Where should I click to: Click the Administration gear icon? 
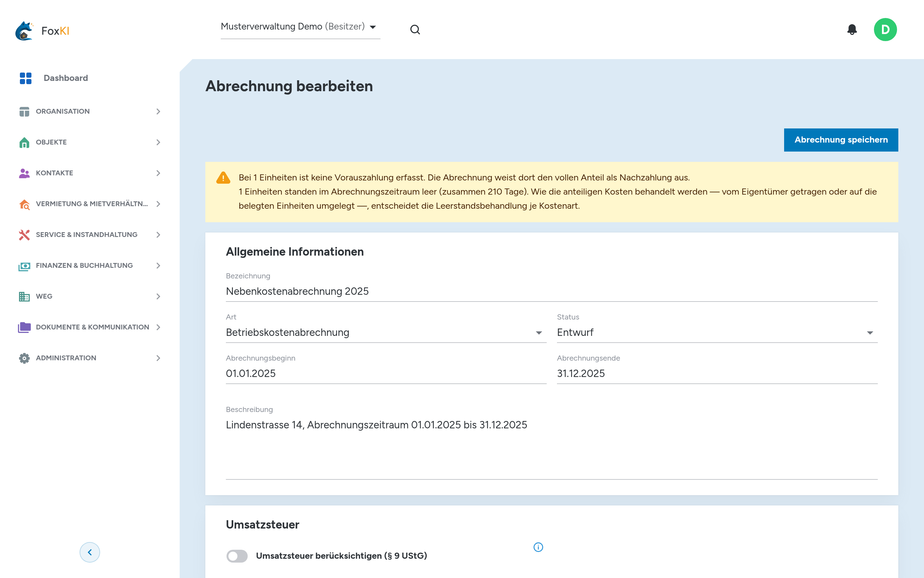click(x=24, y=358)
